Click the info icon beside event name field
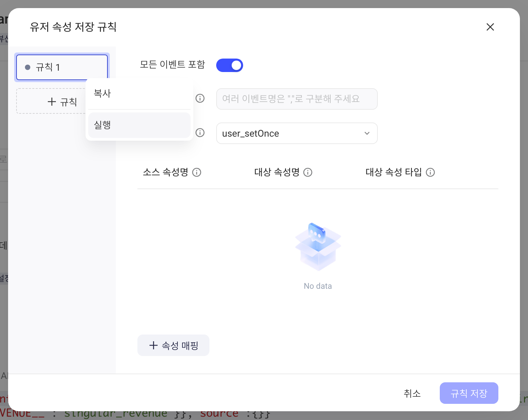Screen dimensions: 528x420 [200, 98]
